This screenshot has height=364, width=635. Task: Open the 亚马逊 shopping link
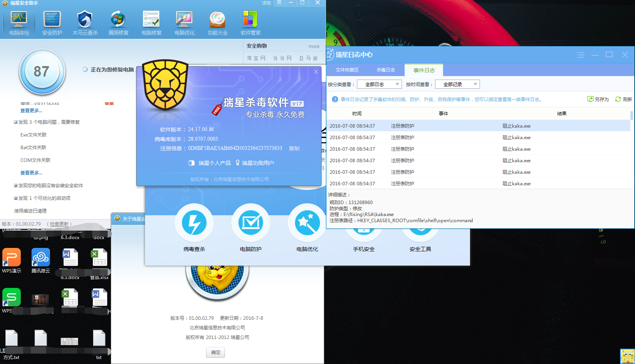click(x=308, y=58)
